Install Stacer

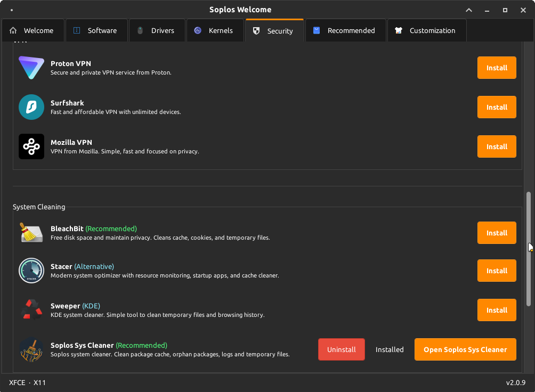tap(497, 271)
